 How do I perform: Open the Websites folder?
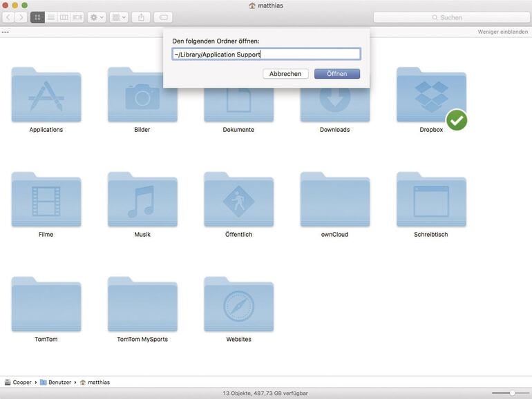tap(238, 305)
